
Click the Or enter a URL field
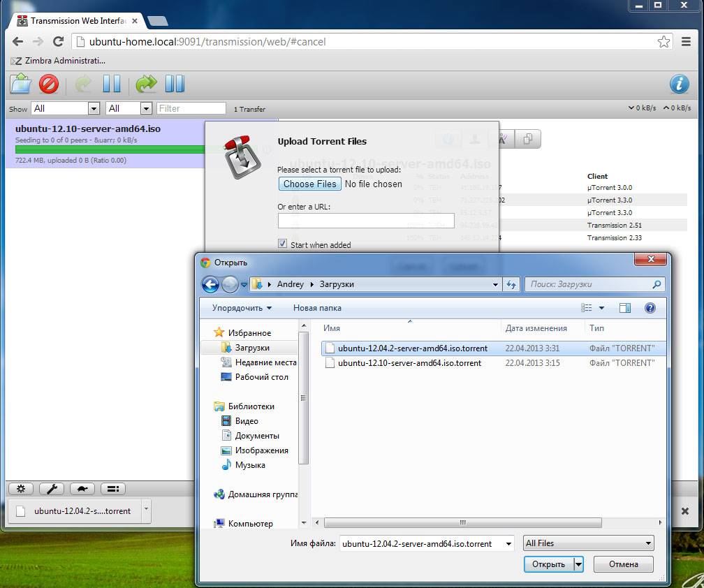pos(366,221)
